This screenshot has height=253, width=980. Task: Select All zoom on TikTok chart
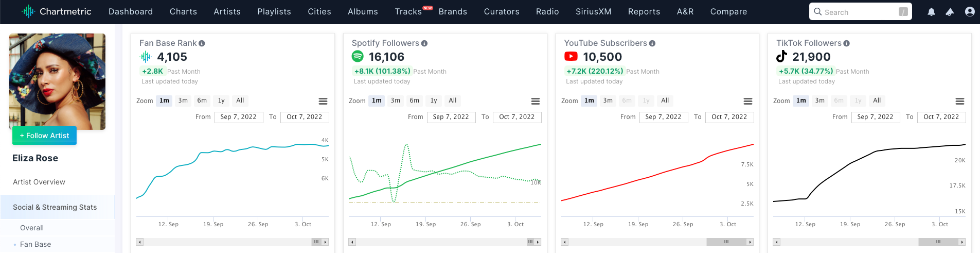pyautogui.click(x=877, y=100)
